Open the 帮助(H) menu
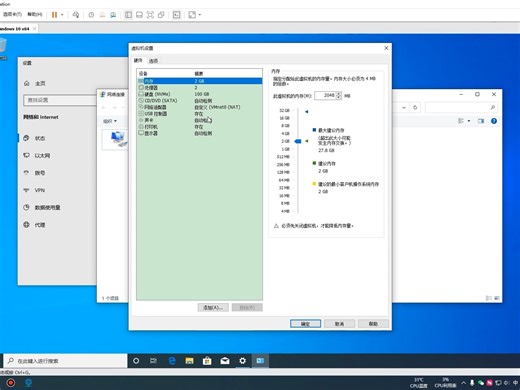520x390 pixels. pos(35,14)
